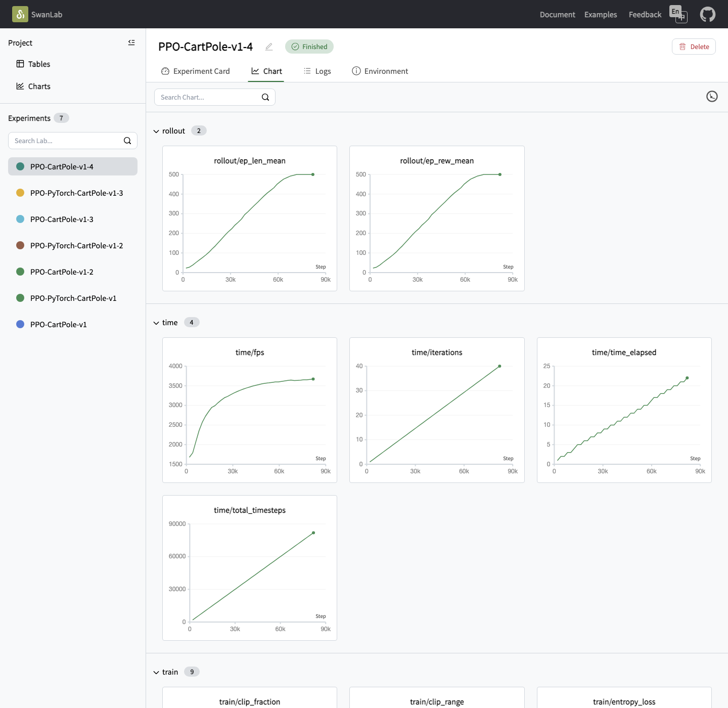Open the time/time_elapsed chart
This screenshot has height=708, width=728.
(624, 410)
